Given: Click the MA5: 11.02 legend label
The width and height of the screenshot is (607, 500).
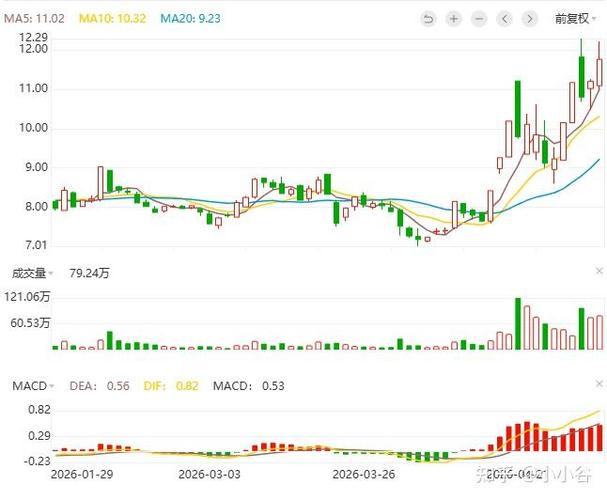Looking at the screenshot, I should (x=34, y=19).
